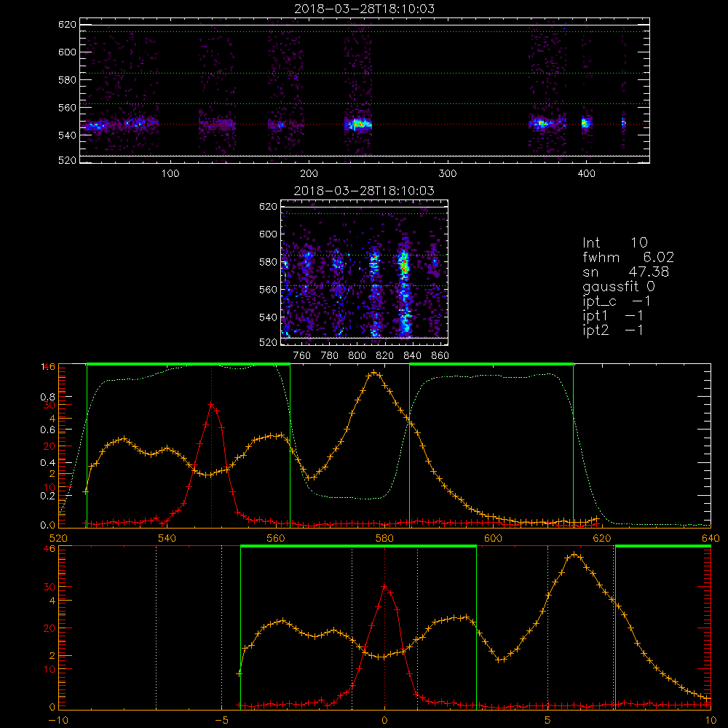Click the brightest emission blob in the wide spectrogram
The height and width of the screenshot is (728, 728).
coord(358,124)
